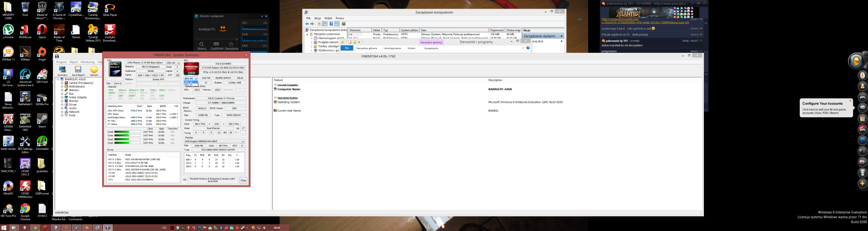This screenshot has height=231, width=868.
Task: Expand the Video Adapter tree node
Action: point(62,97)
